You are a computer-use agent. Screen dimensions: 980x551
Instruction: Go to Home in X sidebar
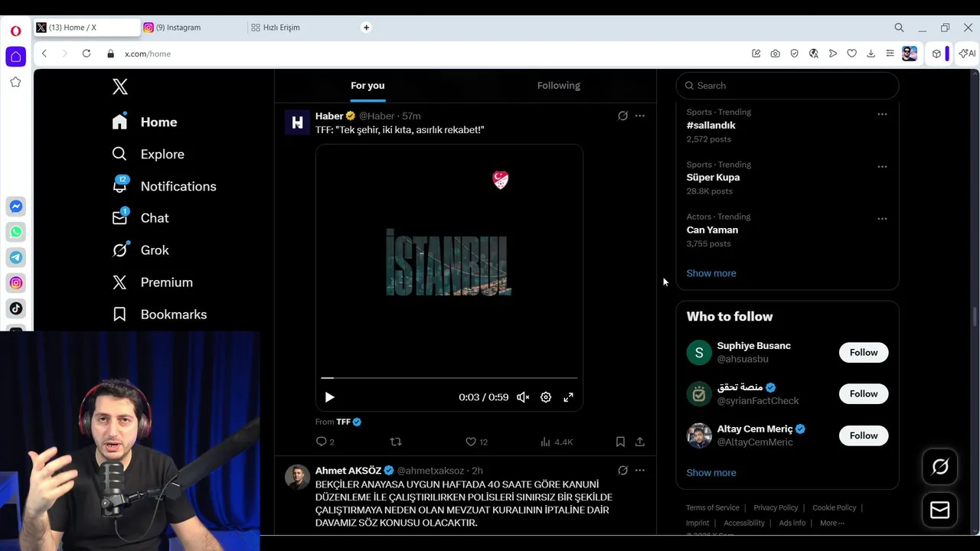(x=145, y=122)
